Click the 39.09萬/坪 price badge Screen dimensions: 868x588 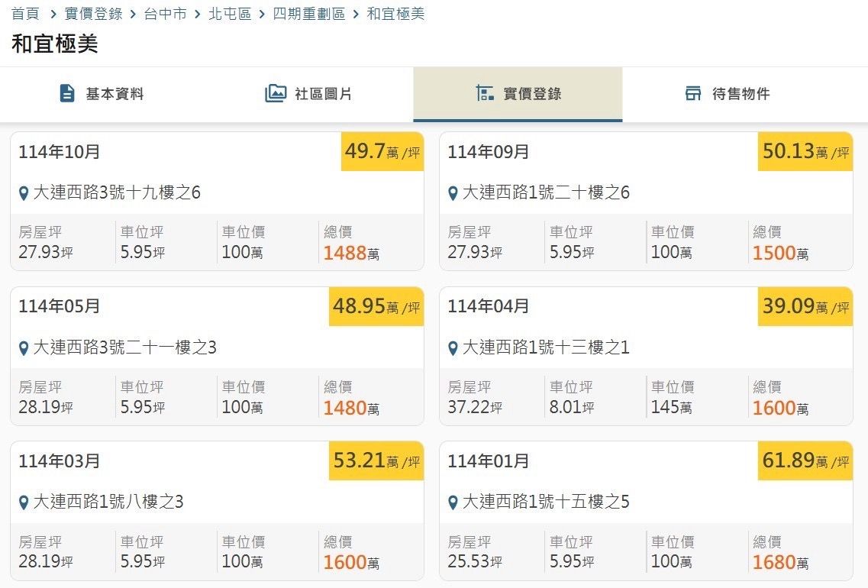(x=805, y=307)
